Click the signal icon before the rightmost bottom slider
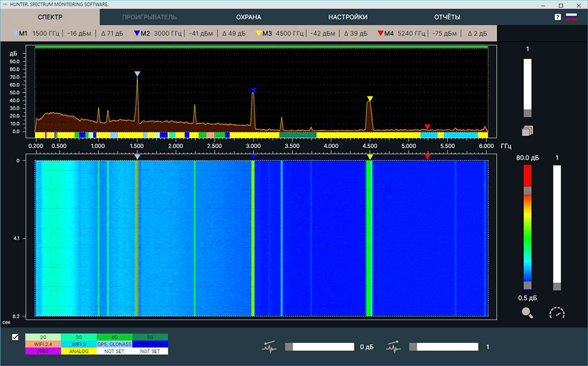The image size is (588, 366). tap(393, 347)
